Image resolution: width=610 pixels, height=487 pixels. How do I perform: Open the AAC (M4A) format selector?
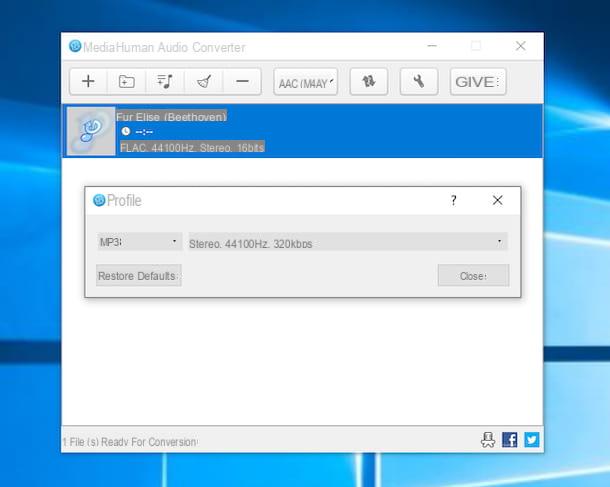[x=306, y=82]
